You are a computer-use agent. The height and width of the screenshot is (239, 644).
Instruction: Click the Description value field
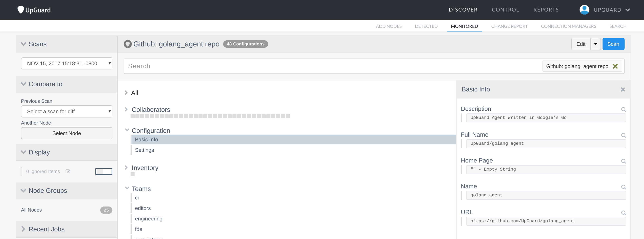(546, 118)
